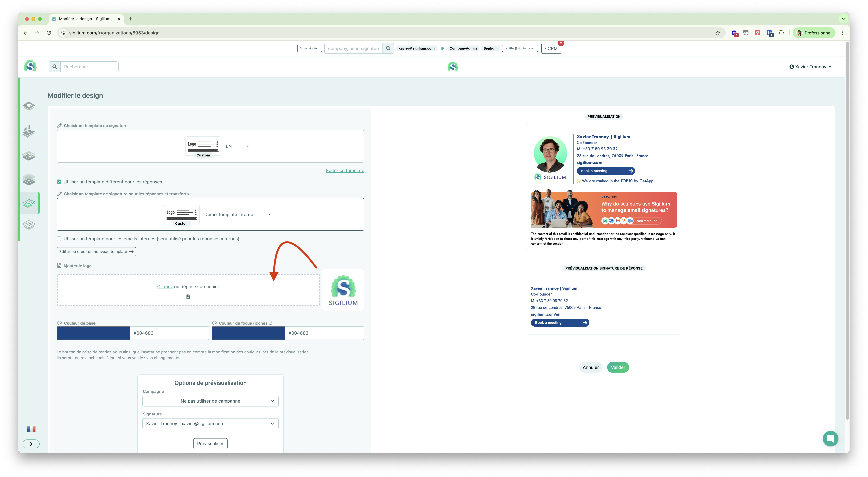Uncheck 'Utiliser un template différent pour les réponses'

(x=59, y=182)
